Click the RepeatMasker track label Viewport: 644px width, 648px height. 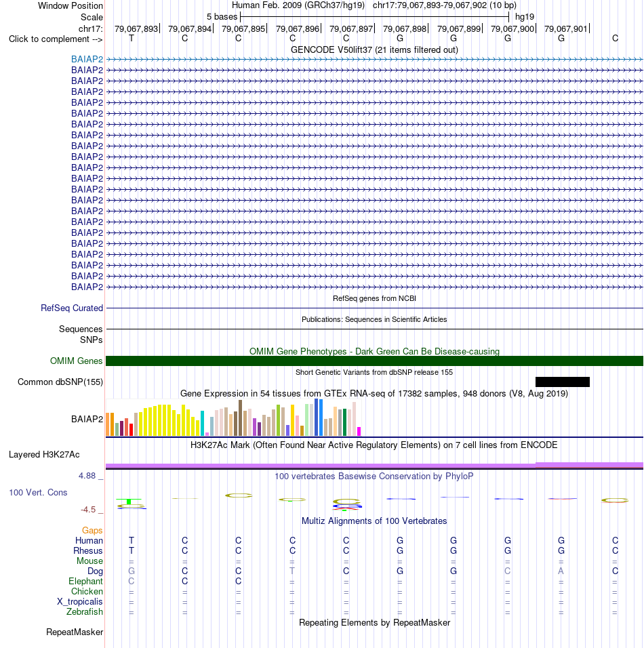click(75, 632)
